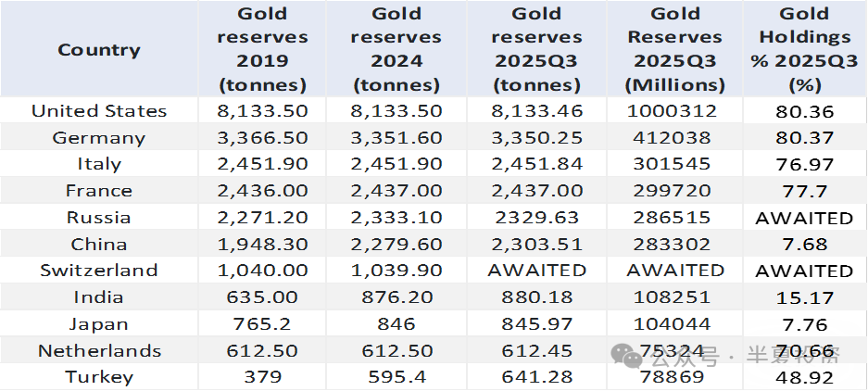Click Turkey's 48.92 holdings percentage
Image resolution: width=868 pixels, height=391 pixels.
tap(804, 378)
